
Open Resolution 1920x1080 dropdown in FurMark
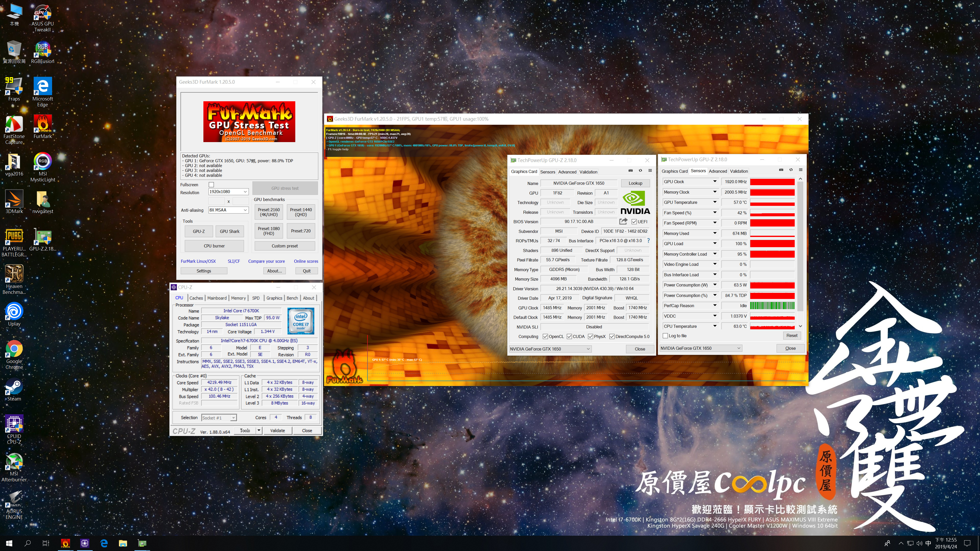(228, 192)
